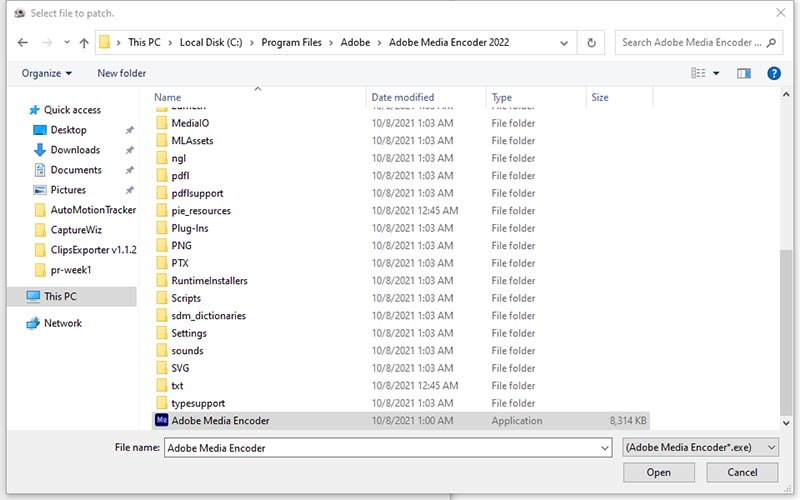Expand the File name history dropdown
Viewport: 800px width, 500px height.
605,448
